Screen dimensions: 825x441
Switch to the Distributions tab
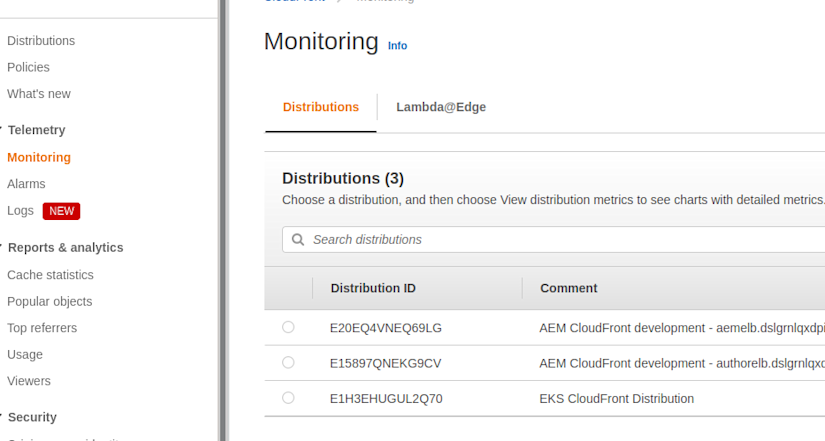point(321,107)
